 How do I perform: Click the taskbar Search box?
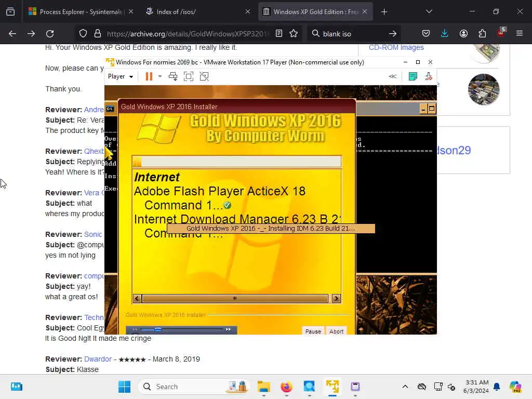pyautogui.click(x=194, y=387)
